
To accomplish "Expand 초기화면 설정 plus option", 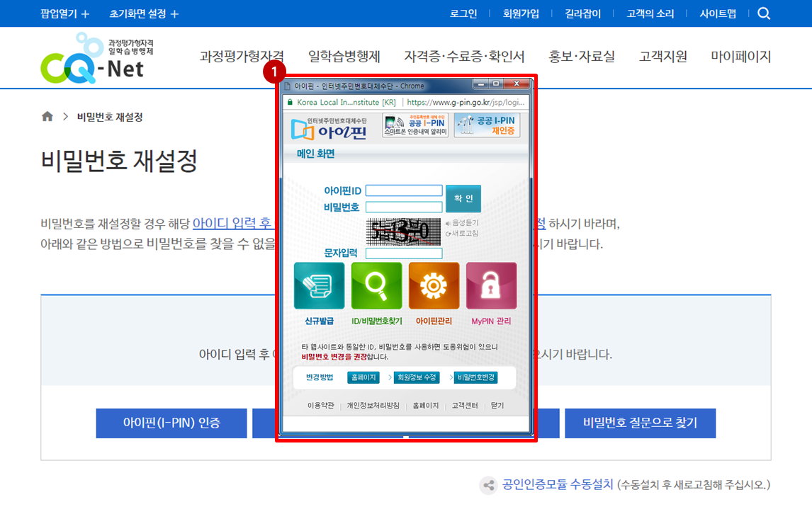I will pyautogui.click(x=143, y=14).
